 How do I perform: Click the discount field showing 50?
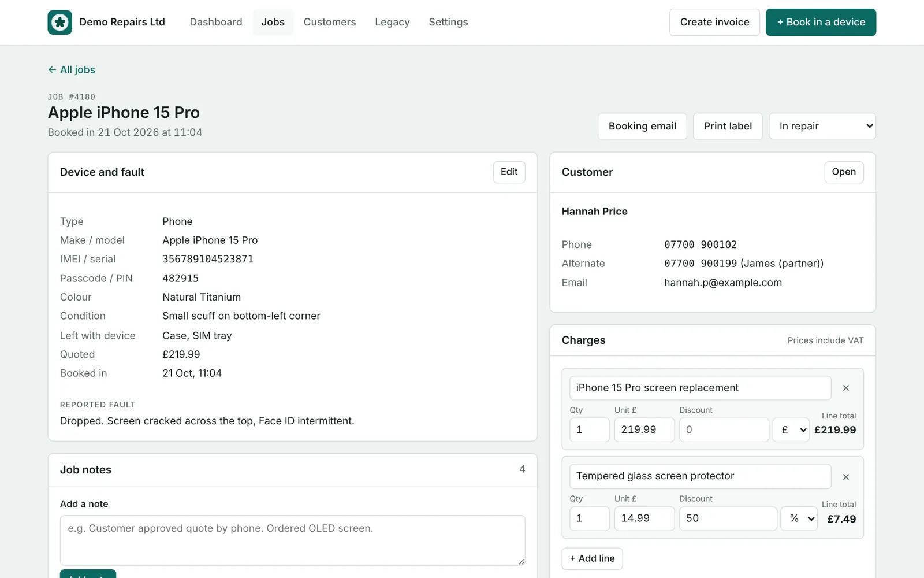click(728, 518)
